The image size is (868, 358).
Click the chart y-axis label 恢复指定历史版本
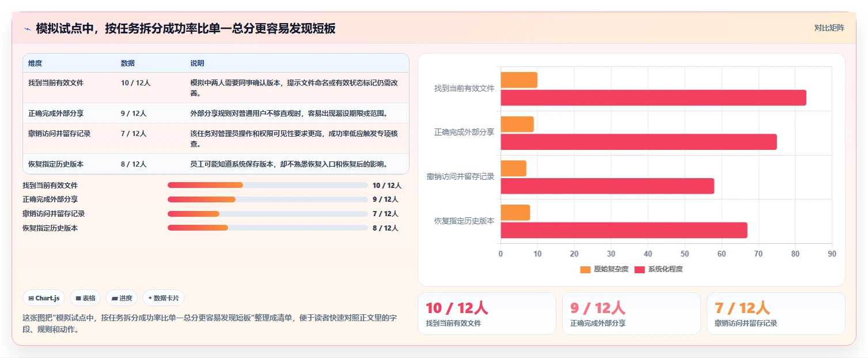point(464,221)
